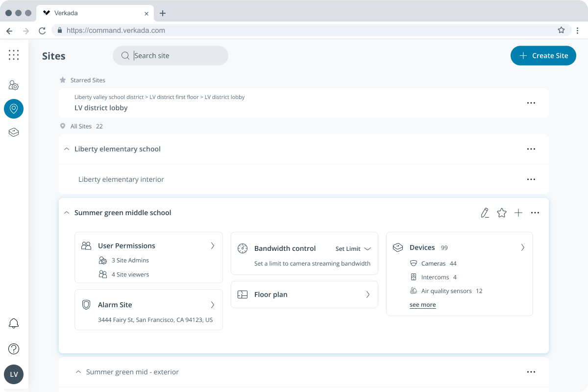The image size is (588, 392).
Task: Click the magnifier icon in the search box
Action: [125, 56]
